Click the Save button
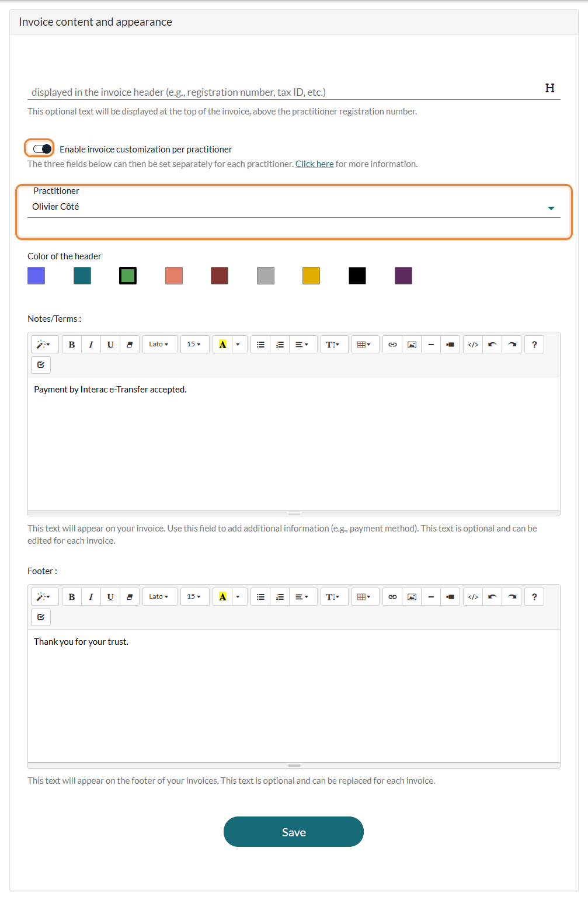 [294, 832]
